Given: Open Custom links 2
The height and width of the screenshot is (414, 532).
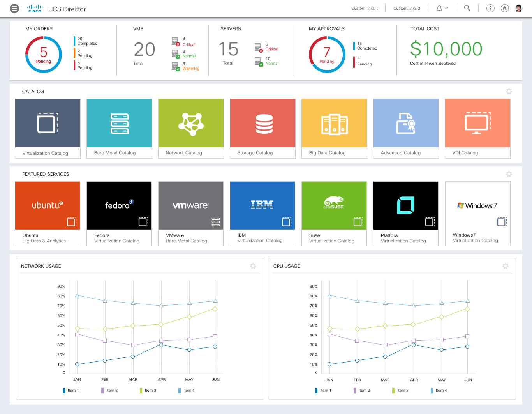Looking at the screenshot, I should click(x=407, y=8).
